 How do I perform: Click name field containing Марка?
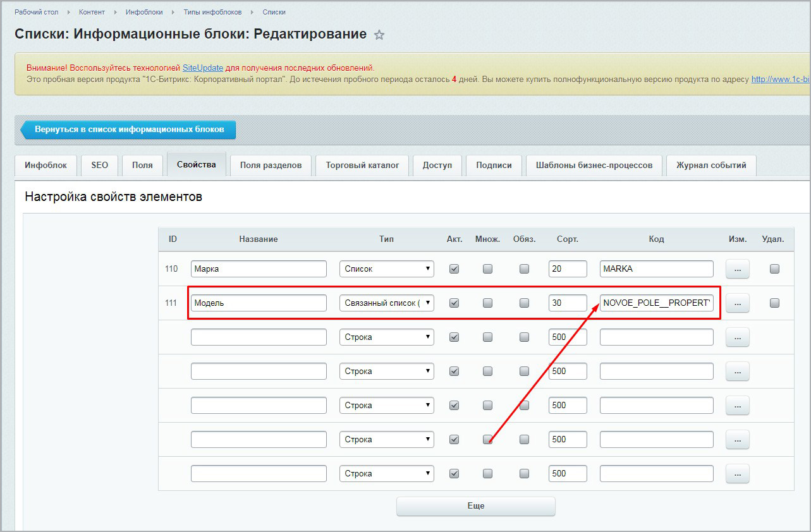point(259,269)
